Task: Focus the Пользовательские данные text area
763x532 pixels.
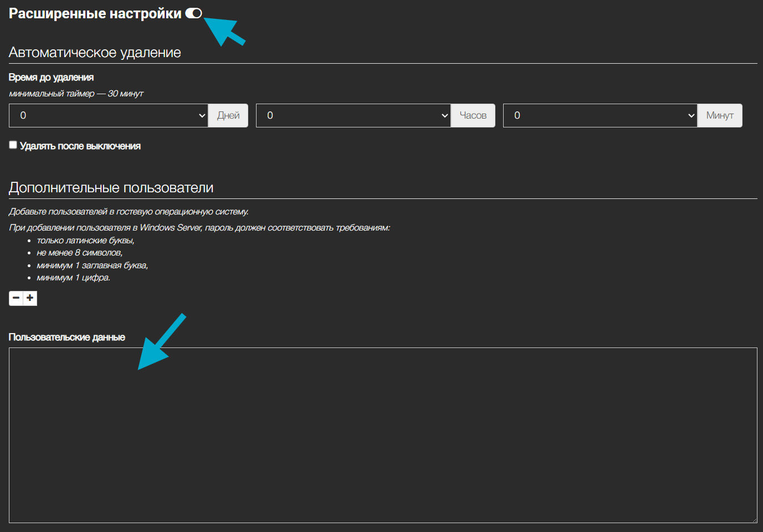Action: (x=382, y=435)
